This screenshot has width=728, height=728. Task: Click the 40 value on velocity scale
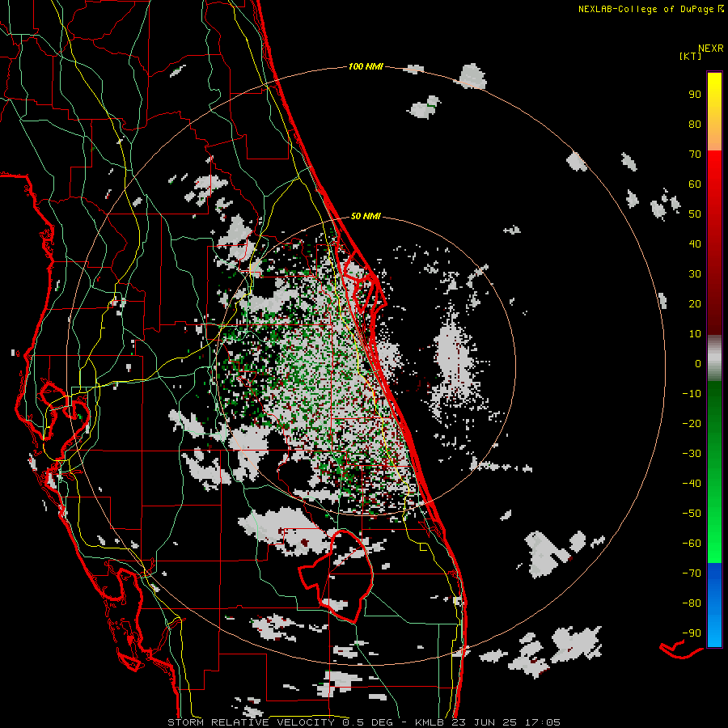(x=695, y=244)
